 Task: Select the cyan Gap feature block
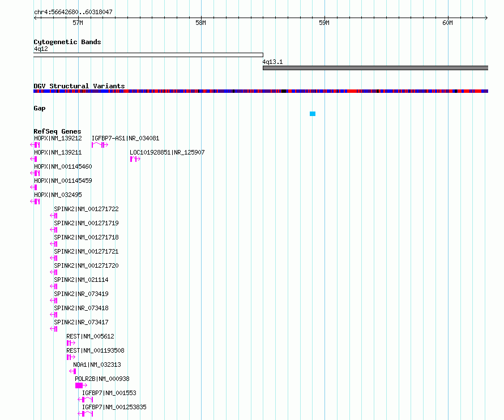click(313, 114)
